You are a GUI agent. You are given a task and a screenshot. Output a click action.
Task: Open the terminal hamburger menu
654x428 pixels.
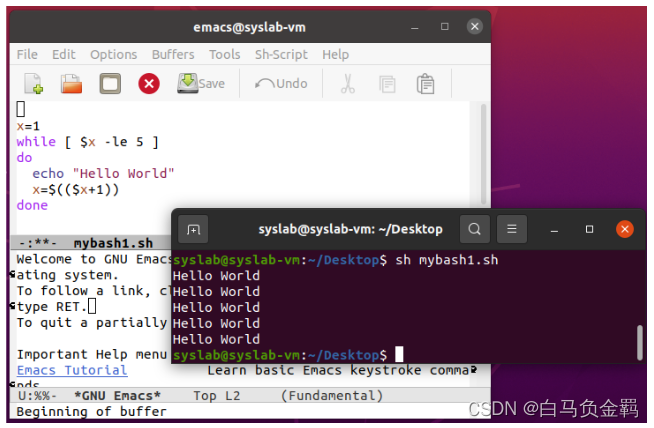512,229
